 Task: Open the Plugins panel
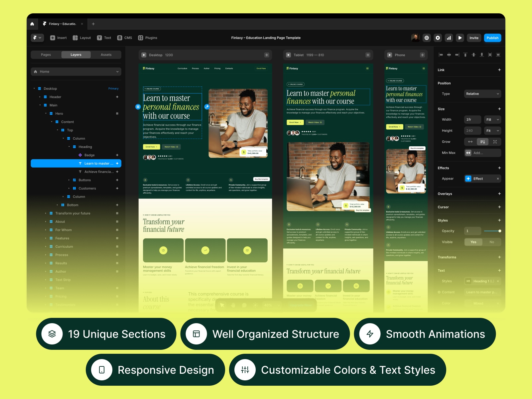point(148,38)
